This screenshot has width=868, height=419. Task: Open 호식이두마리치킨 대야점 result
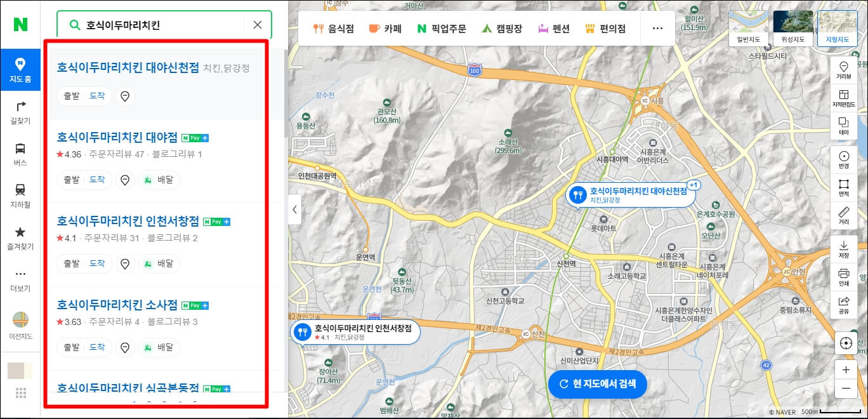(x=117, y=136)
